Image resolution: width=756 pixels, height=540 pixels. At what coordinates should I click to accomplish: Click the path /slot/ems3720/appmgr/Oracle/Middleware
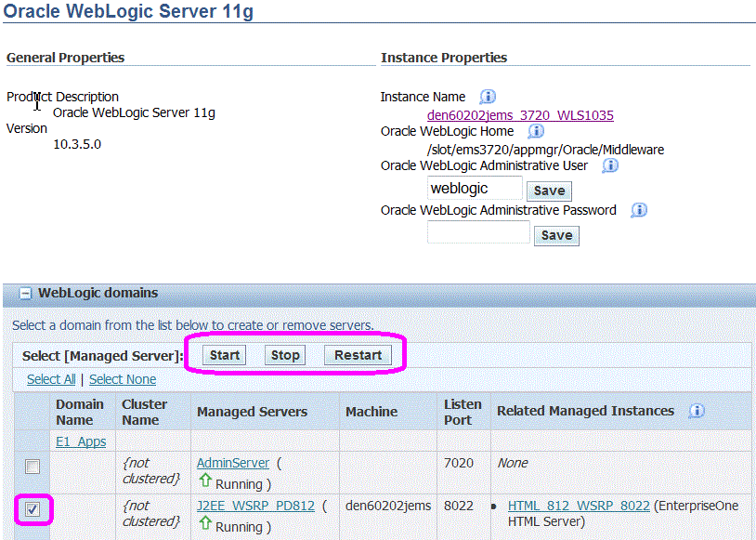click(x=545, y=150)
